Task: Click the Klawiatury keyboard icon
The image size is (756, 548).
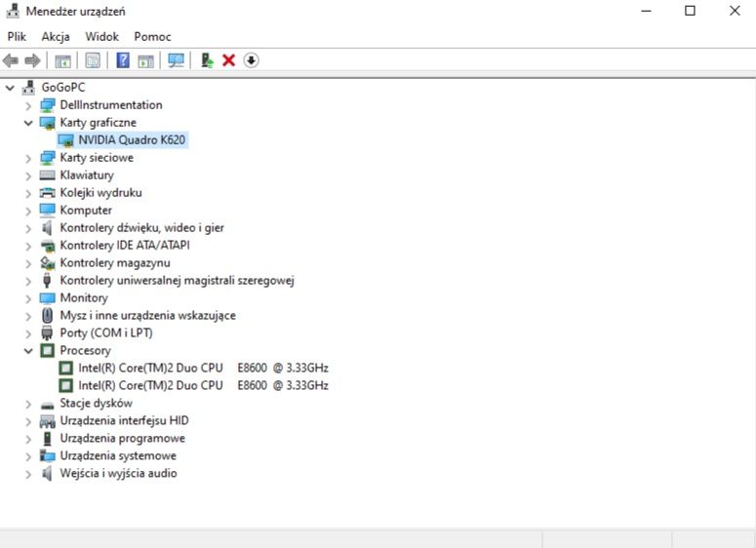Action: 47,176
